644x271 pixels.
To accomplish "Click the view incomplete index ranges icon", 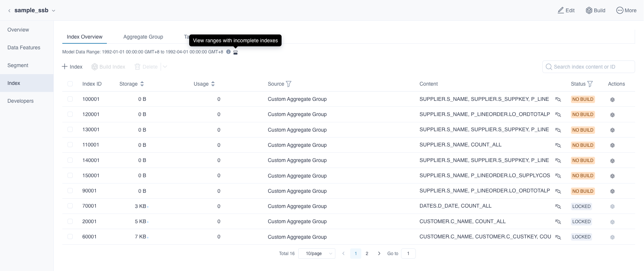I will [x=235, y=52].
